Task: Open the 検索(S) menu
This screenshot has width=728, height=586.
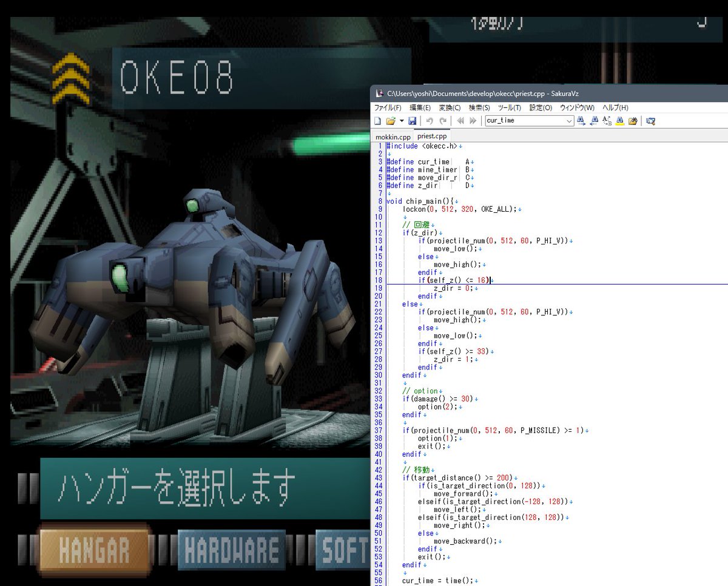Action: [479, 107]
